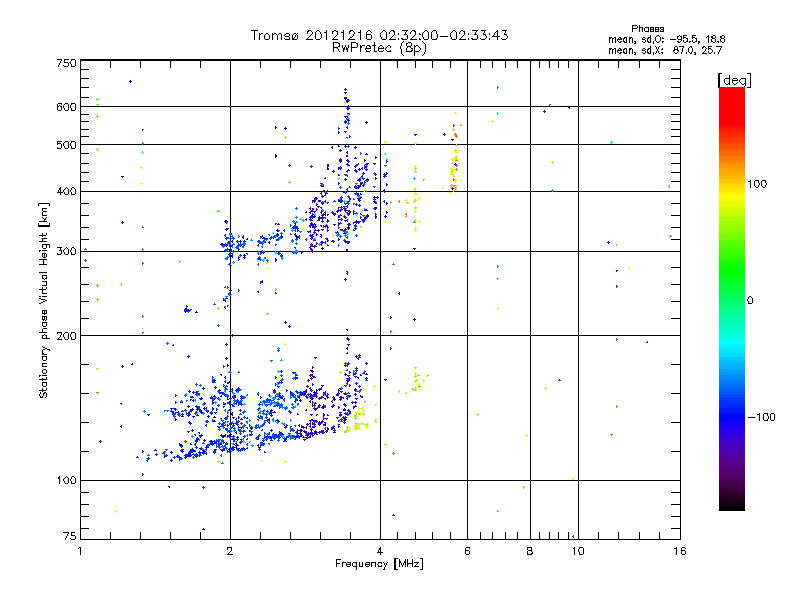
Task: Click the y-axis '100' tick label
Action: 67,481
